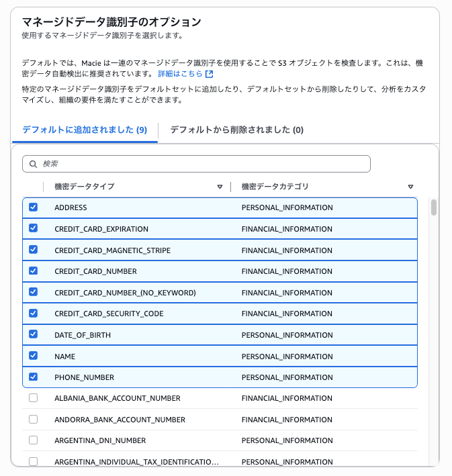
Task: Enable ALBANIA_BANK_ACCOUNT_NUMBER checkbox
Action: [34, 398]
